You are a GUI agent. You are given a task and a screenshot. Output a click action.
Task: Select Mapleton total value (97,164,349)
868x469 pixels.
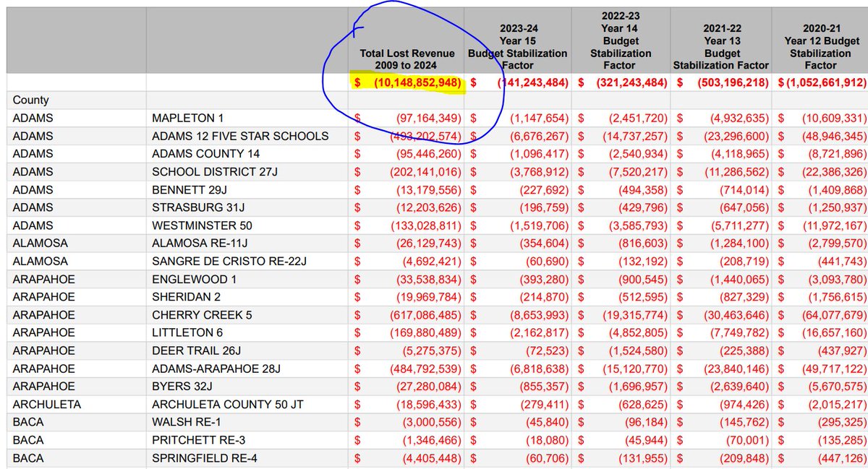(x=428, y=118)
